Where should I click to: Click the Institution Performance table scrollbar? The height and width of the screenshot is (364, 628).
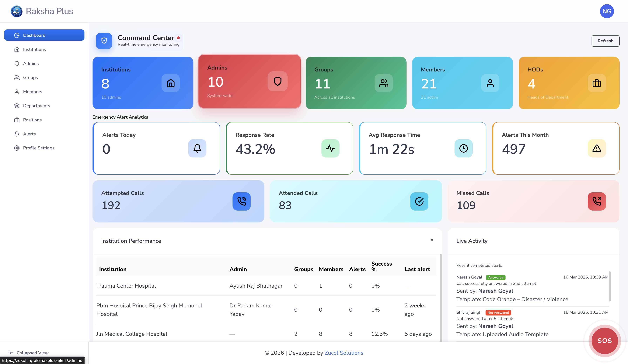coord(440,298)
